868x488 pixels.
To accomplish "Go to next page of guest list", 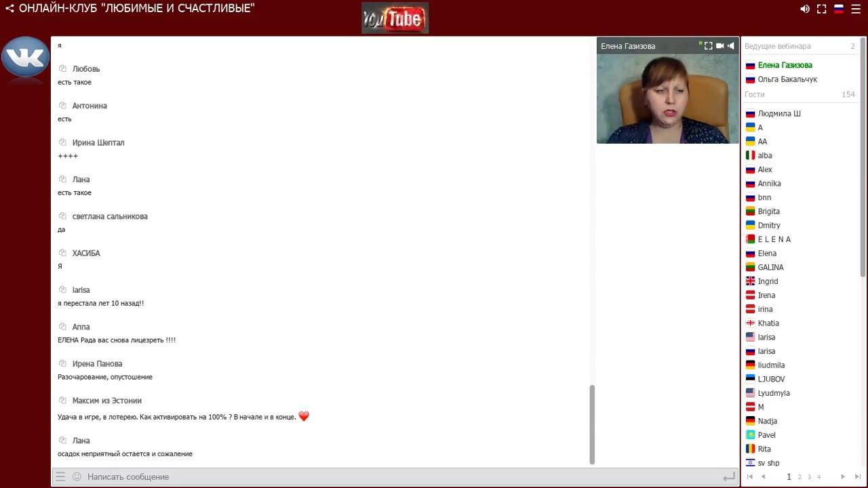I will (x=843, y=476).
